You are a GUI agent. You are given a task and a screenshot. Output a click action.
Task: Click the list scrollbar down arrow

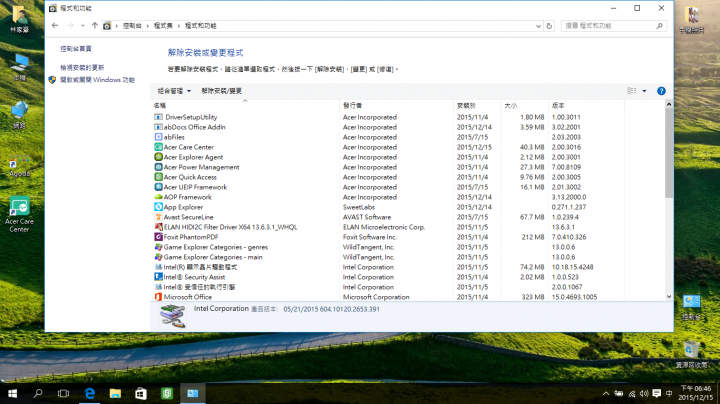pyautogui.click(x=669, y=297)
